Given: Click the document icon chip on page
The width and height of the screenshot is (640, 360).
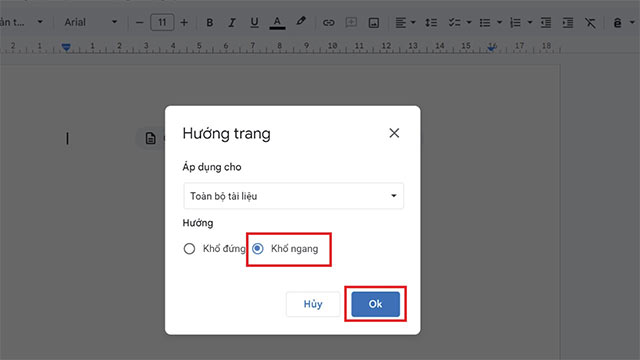Looking at the screenshot, I should point(151,138).
